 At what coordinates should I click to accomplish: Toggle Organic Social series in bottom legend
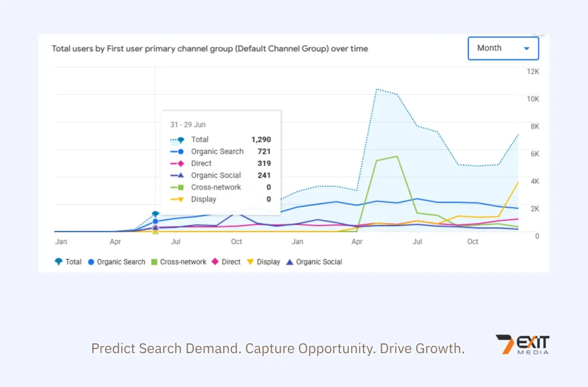pos(314,262)
